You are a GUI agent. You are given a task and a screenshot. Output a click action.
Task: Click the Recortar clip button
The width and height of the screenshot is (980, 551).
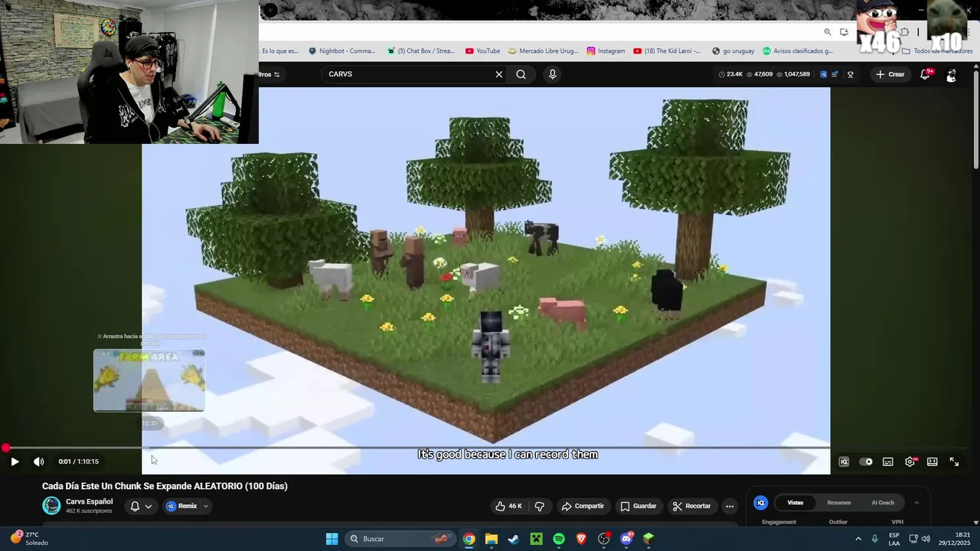tap(692, 506)
